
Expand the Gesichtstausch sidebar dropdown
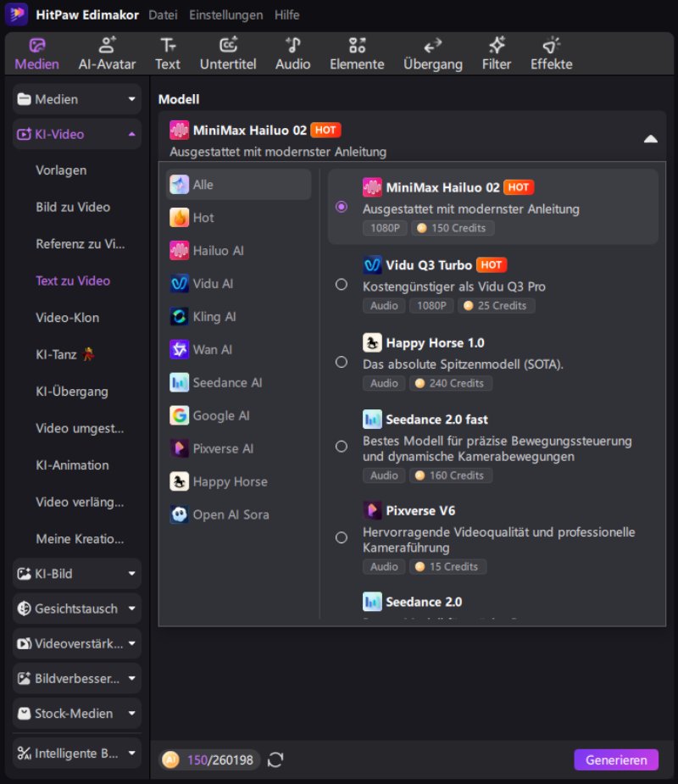(77, 609)
